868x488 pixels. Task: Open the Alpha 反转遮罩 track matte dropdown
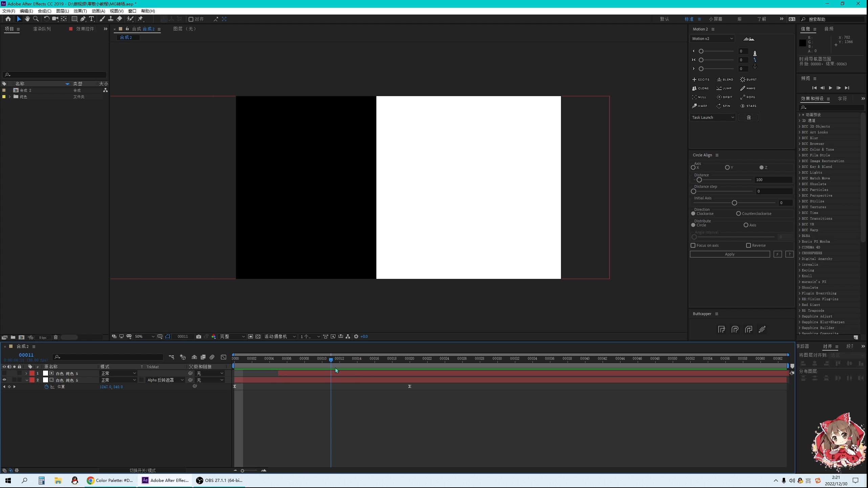click(x=166, y=380)
